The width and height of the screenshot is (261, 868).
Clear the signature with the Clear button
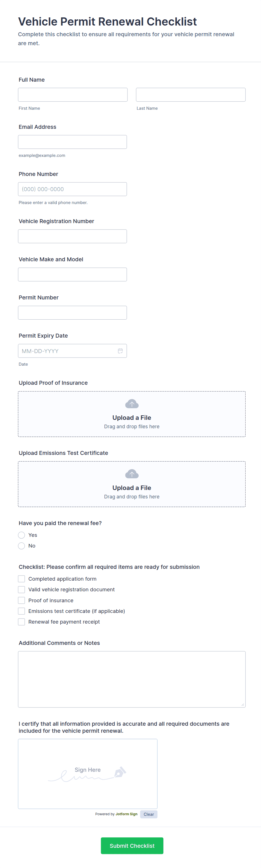point(148,814)
